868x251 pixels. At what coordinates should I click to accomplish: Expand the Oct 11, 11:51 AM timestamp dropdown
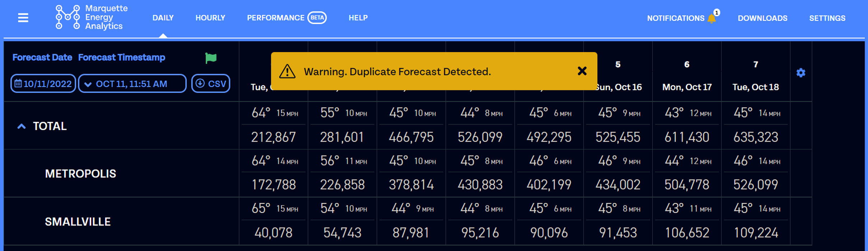[x=132, y=84]
